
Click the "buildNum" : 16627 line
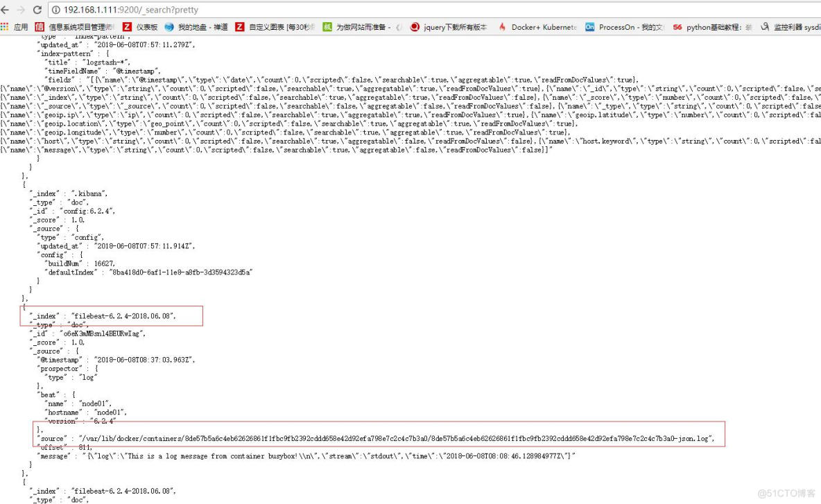80,263
